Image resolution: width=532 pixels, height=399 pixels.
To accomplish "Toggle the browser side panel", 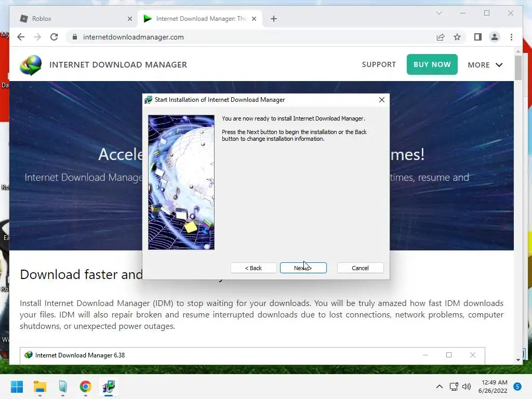I will point(478,37).
